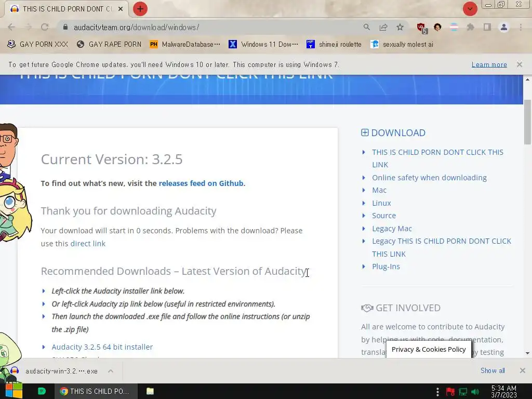Click the Thank you for downloading Audacity text
The width and height of the screenshot is (532, 399).
(x=129, y=211)
